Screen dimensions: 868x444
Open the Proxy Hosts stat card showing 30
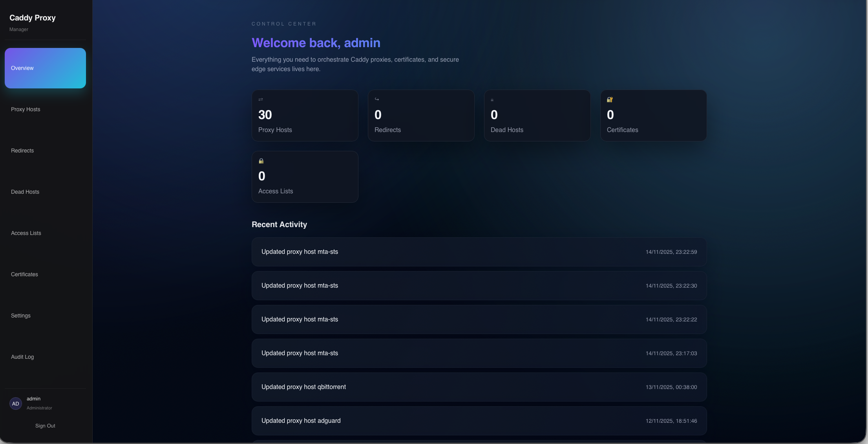305,116
